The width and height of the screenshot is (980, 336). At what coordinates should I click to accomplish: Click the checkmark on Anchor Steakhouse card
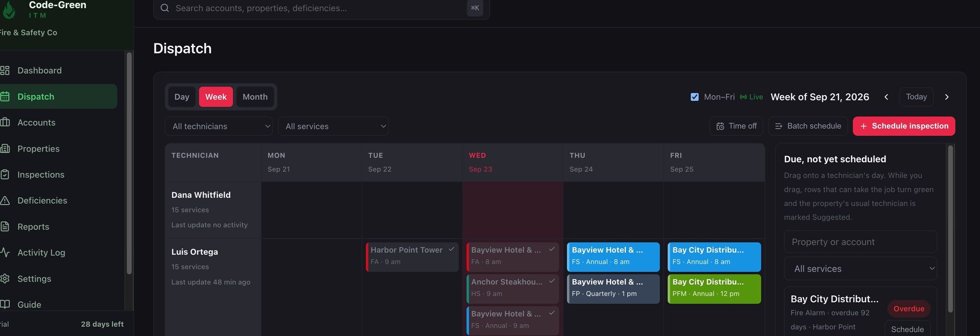click(552, 281)
